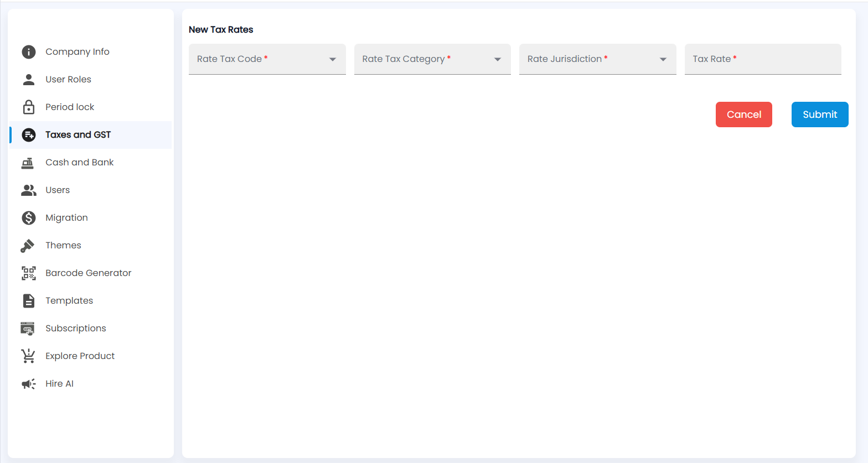Viewport: 868px width, 463px height.
Task: Open the Rate Jurisdiction dropdown
Action: 598,59
